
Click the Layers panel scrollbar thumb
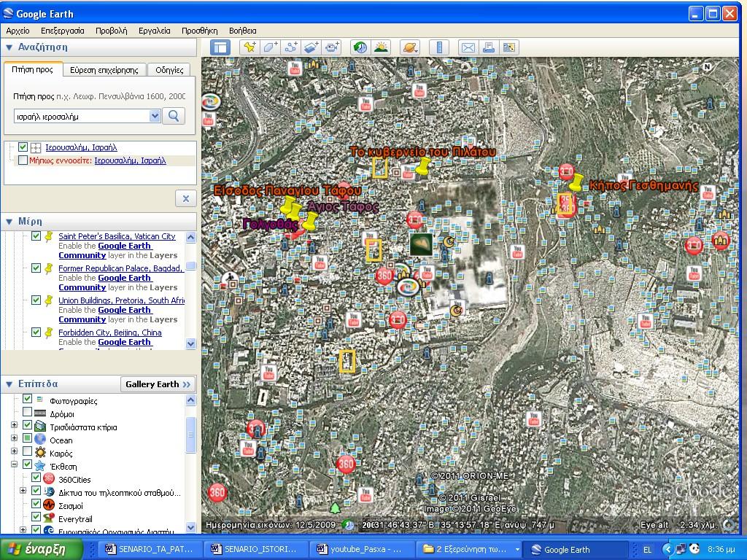coord(190,435)
